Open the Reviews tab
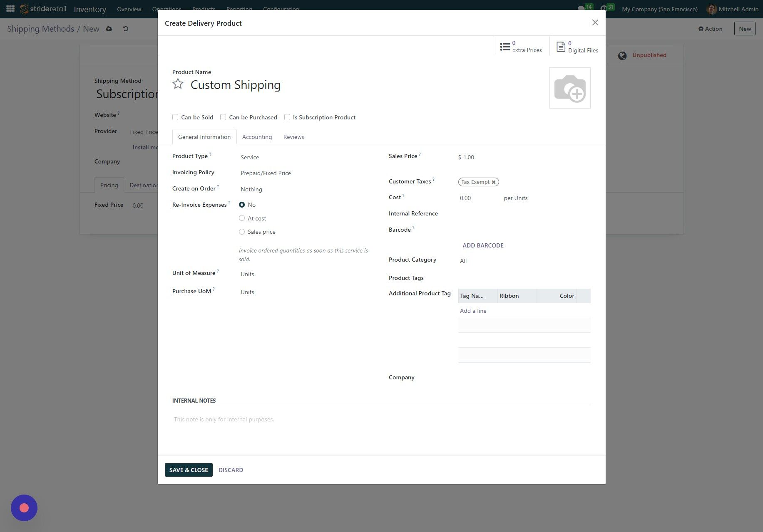Image resolution: width=763 pixels, height=532 pixels. [x=293, y=137]
